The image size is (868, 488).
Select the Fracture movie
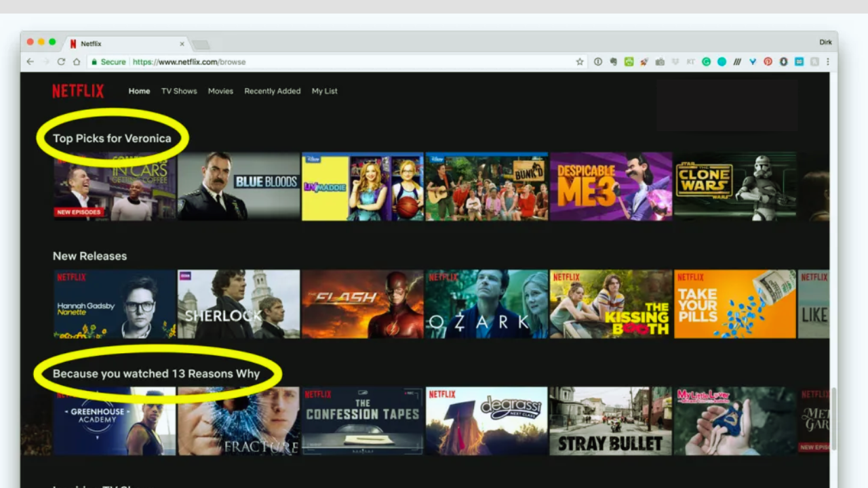tap(239, 421)
